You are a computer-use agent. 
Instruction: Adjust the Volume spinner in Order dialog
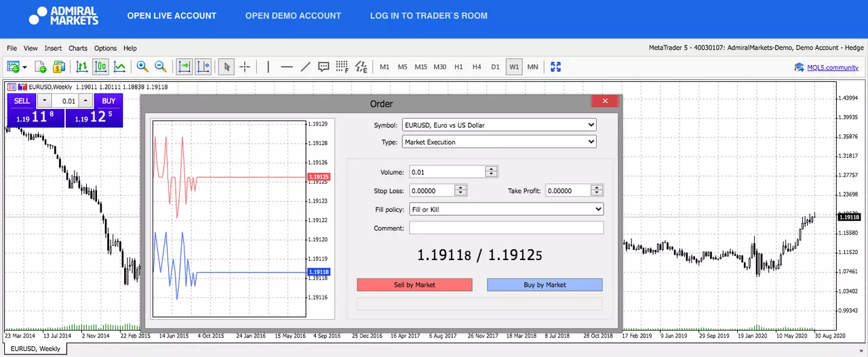pyautogui.click(x=492, y=172)
